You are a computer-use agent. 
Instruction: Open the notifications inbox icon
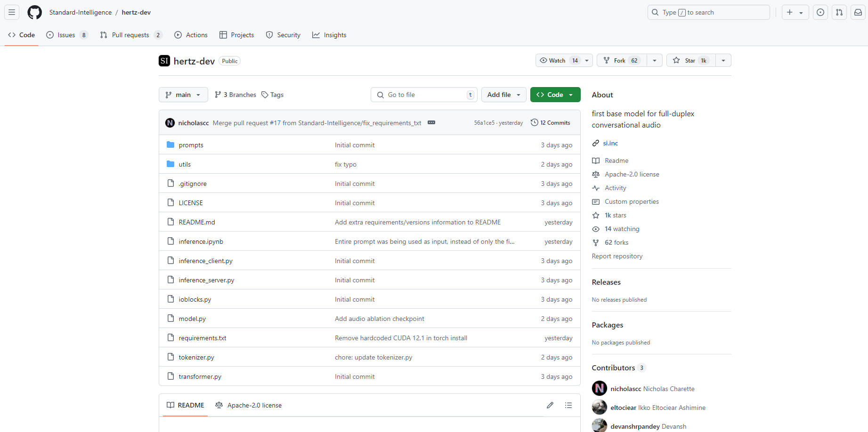point(858,12)
